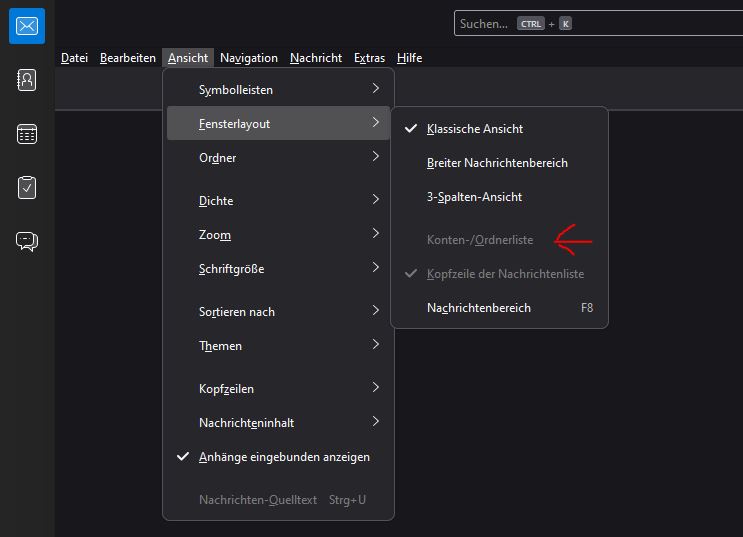Choose 3-Spalten-Ansicht layout
The width and height of the screenshot is (743, 537).
click(473, 197)
